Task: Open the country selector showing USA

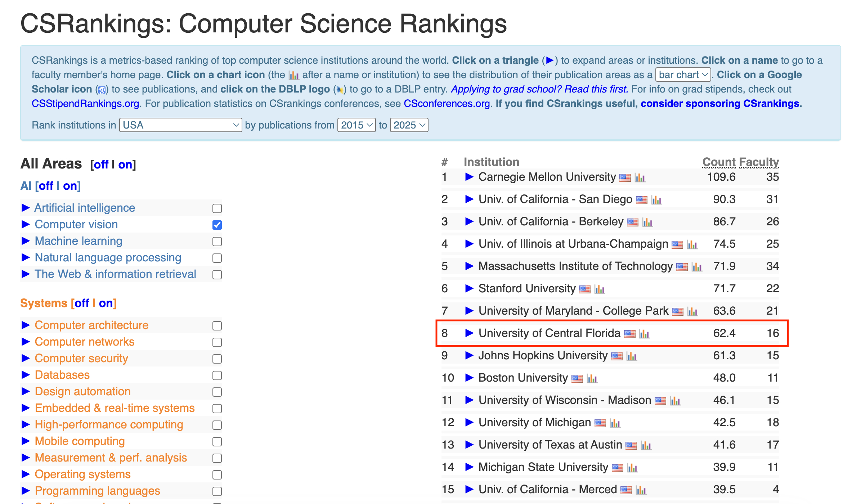Action: click(181, 125)
